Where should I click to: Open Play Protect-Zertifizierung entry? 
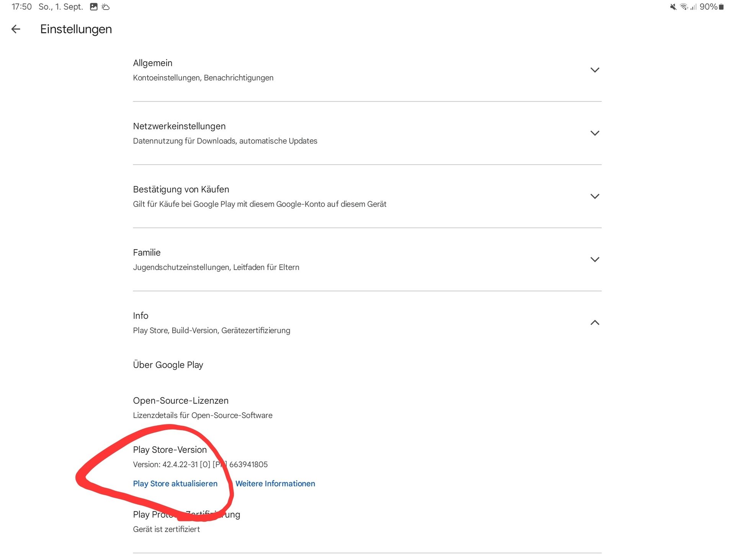click(x=186, y=515)
